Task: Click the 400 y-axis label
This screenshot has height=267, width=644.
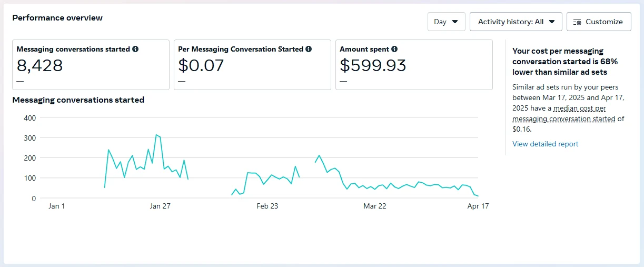Action: tap(29, 118)
